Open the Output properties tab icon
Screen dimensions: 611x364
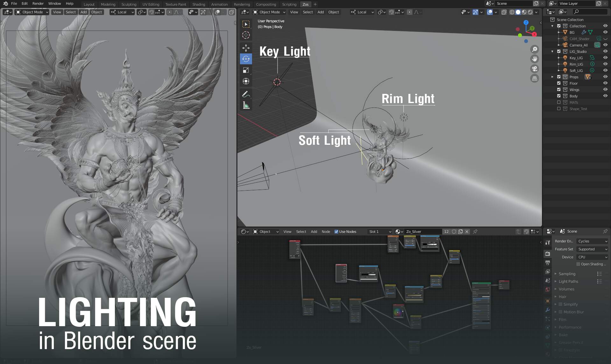548,262
